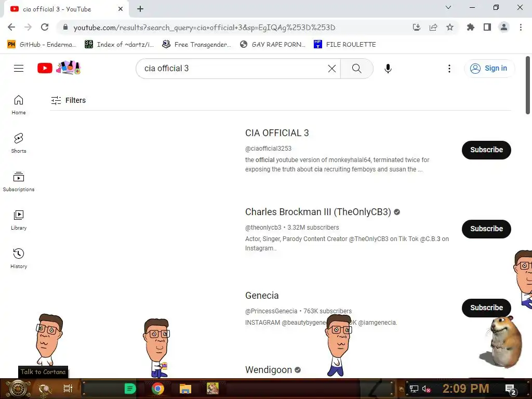
Task: Subscribe to Charles Brockman III channel
Action: (x=486, y=229)
